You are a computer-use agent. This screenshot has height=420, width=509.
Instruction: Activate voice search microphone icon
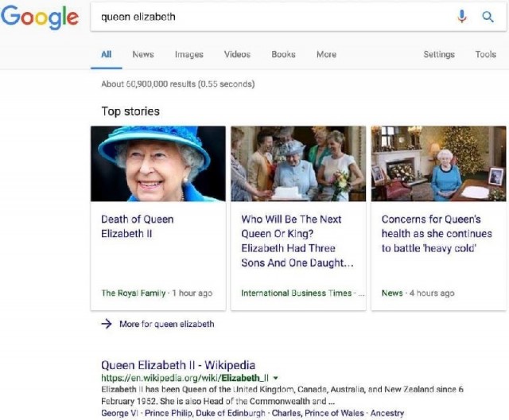(462, 17)
